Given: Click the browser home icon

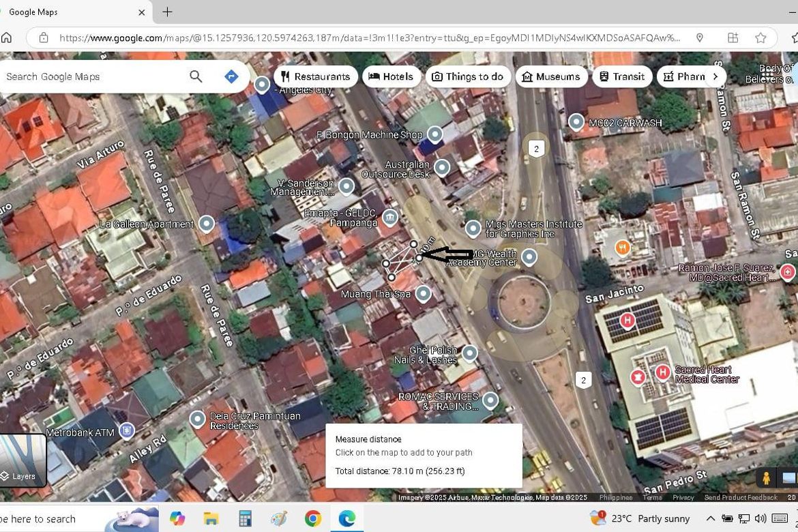Looking at the screenshot, I should point(7,38).
